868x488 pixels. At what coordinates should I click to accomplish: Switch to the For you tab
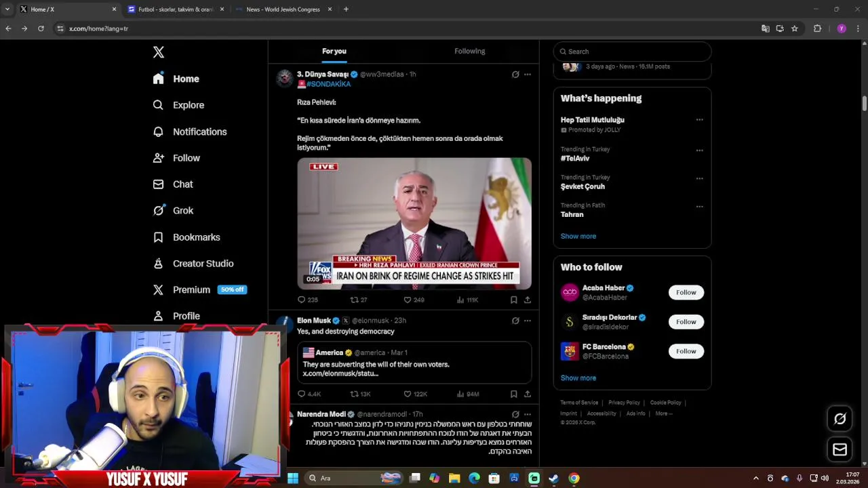tap(334, 52)
